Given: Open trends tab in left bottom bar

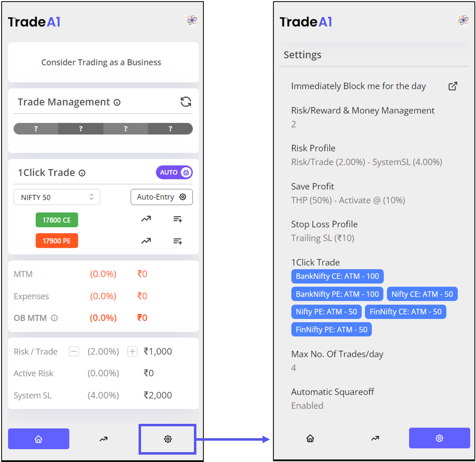Looking at the screenshot, I should point(103,439).
